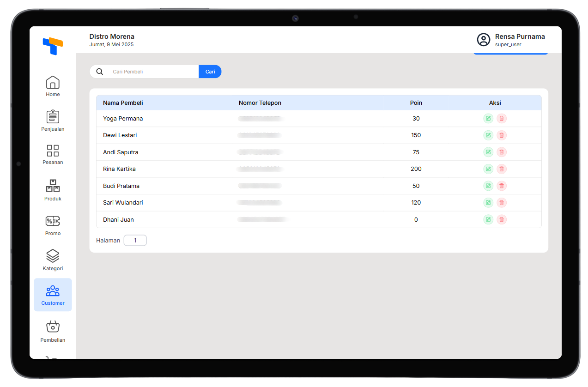Open the Pembelian section
This screenshot has height=387, width=588.
pyautogui.click(x=53, y=331)
